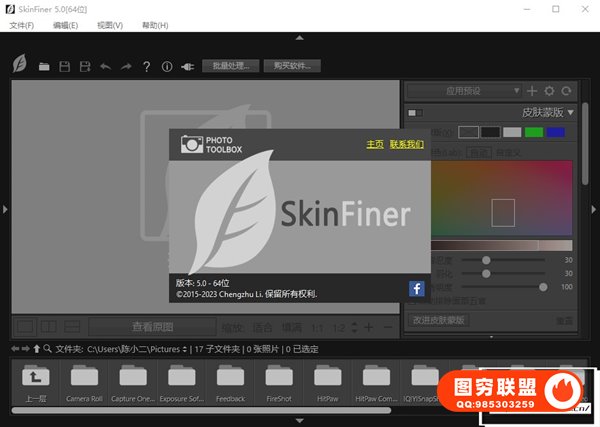Click the Facebook icon in the about dialog

(x=416, y=289)
